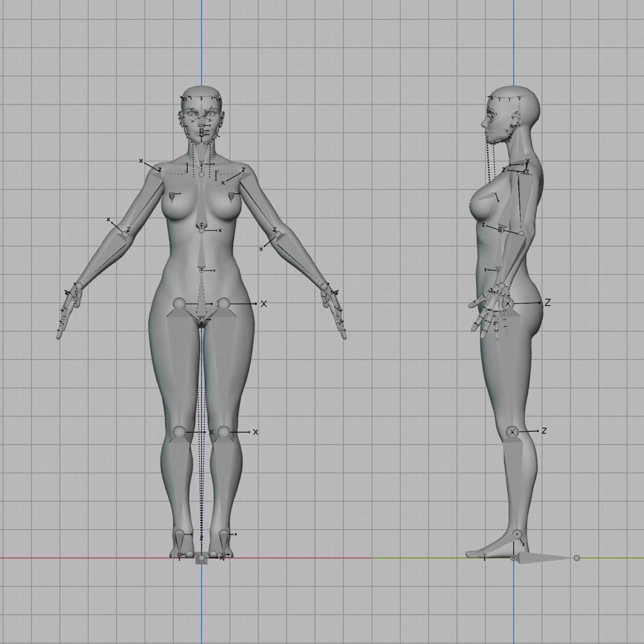Image resolution: width=644 pixels, height=644 pixels.
Task: Select the elbow joint on the screen-right arm
Action: (277, 234)
